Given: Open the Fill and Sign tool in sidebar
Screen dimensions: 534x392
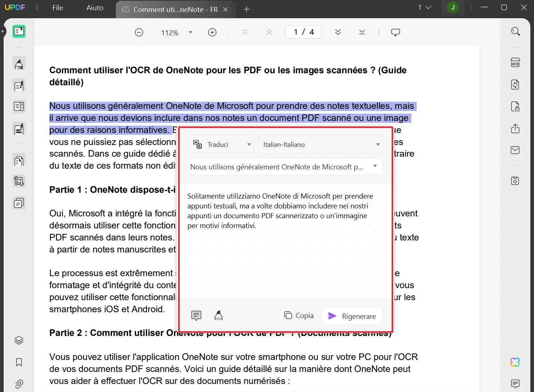Looking at the screenshot, I should 19,129.
